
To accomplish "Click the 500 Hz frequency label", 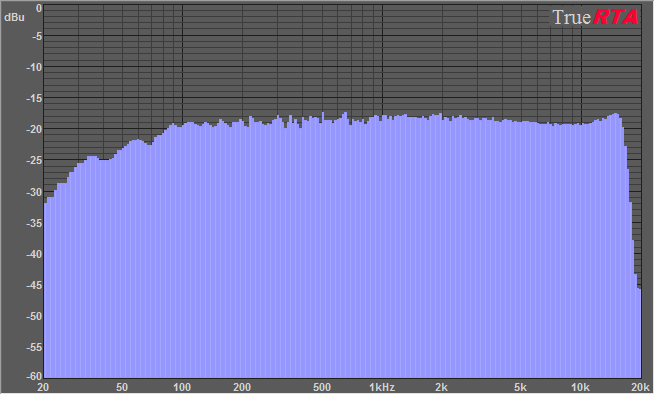I will click(322, 387).
